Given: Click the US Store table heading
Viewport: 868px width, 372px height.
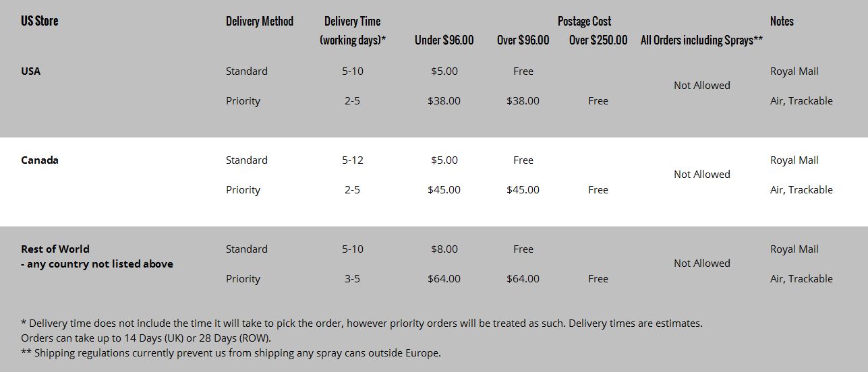Looking at the screenshot, I should point(40,21).
